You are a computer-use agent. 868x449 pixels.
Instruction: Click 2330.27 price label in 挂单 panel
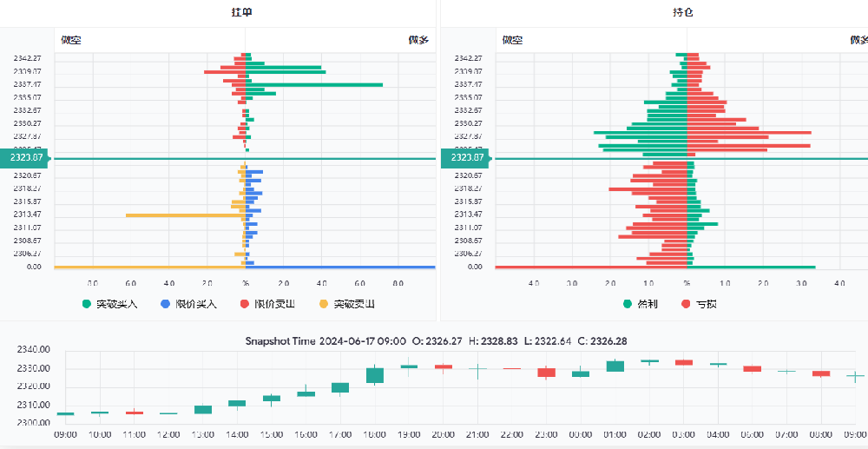27,123
